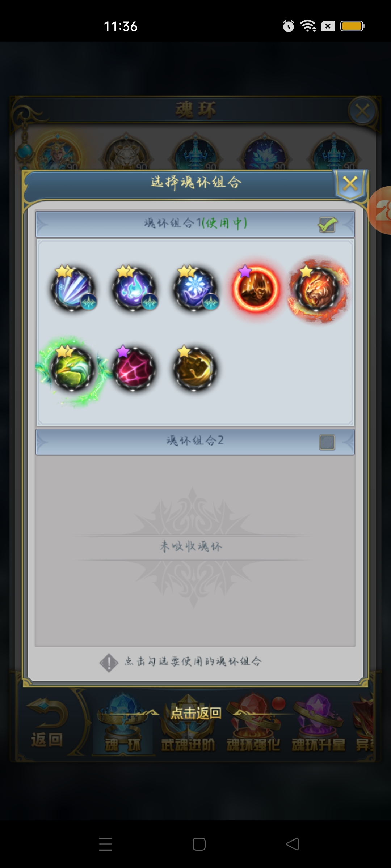This screenshot has width=391, height=868.
Task: Open the 魂环 tab at the bottom
Action: pos(123,724)
